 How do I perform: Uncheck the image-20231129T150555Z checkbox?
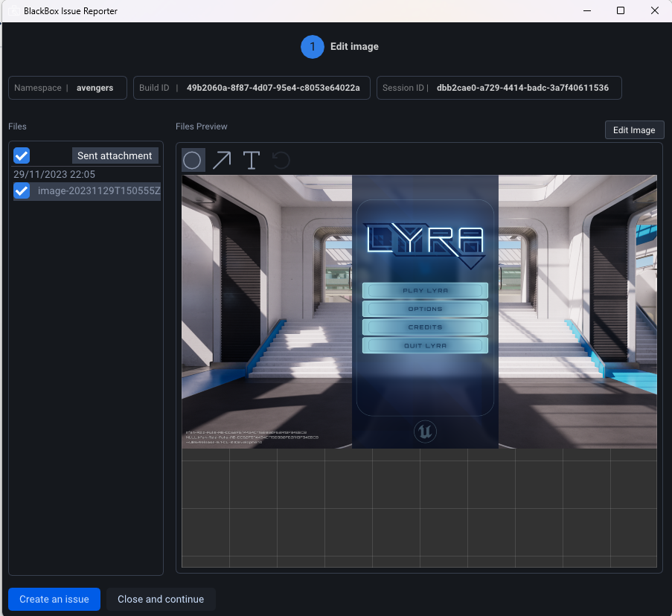22,190
